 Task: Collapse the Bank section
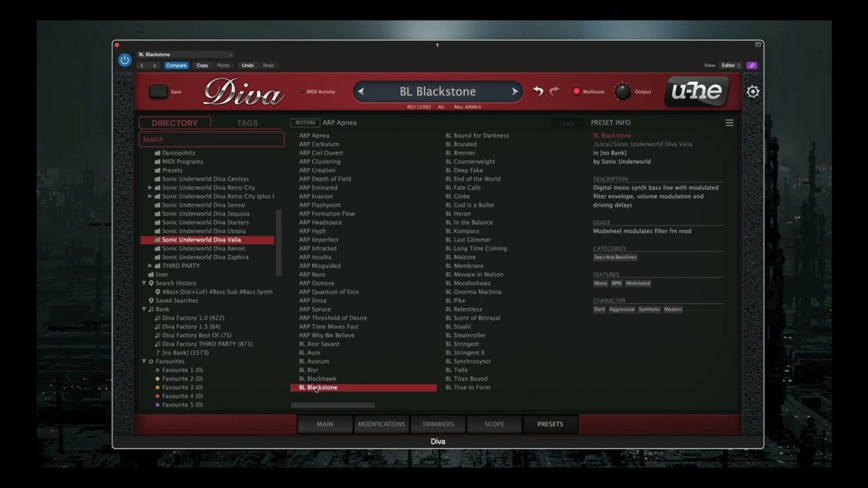click(144, 309)
